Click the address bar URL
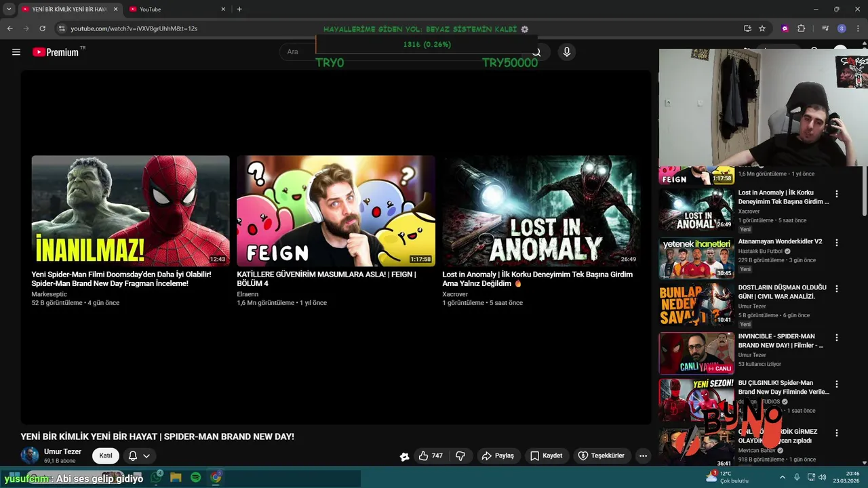The height and width of the screenshot is (488, 868). [x=134, y=28]
